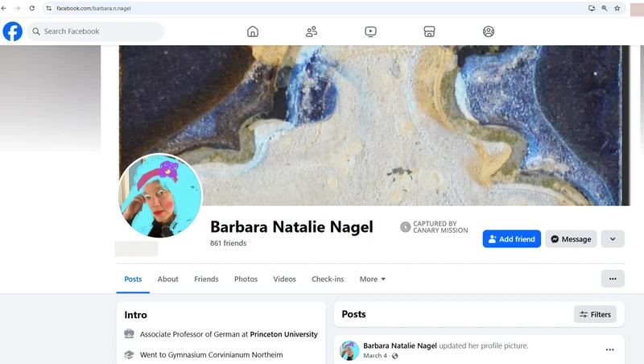Open the Check-ins tab

328,279
